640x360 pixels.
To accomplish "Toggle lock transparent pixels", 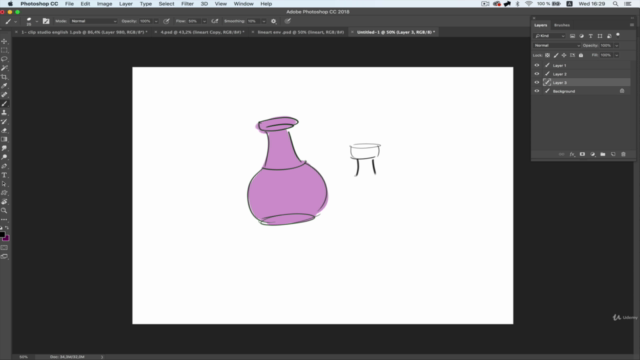I will (x=547, y=55).
